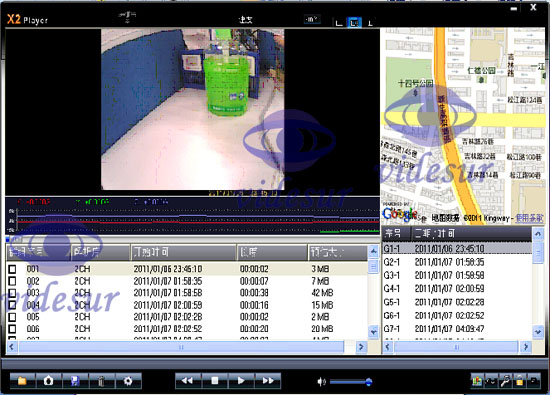This screenshot has width=550, height=395.
Task: Tick the checkbox for file 001
Action: point(12,269)
